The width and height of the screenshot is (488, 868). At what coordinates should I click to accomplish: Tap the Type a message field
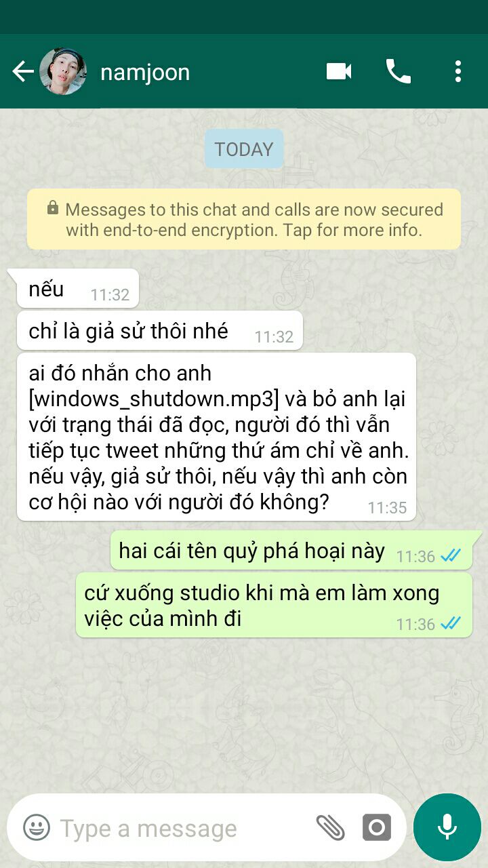pyautogui.click(x=183, y=828)
